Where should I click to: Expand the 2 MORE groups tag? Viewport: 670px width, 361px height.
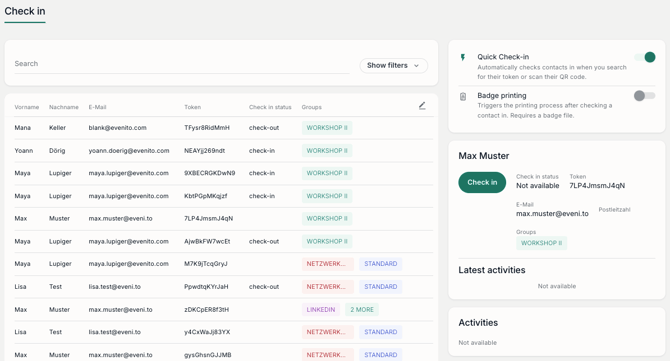coord(362,310)
